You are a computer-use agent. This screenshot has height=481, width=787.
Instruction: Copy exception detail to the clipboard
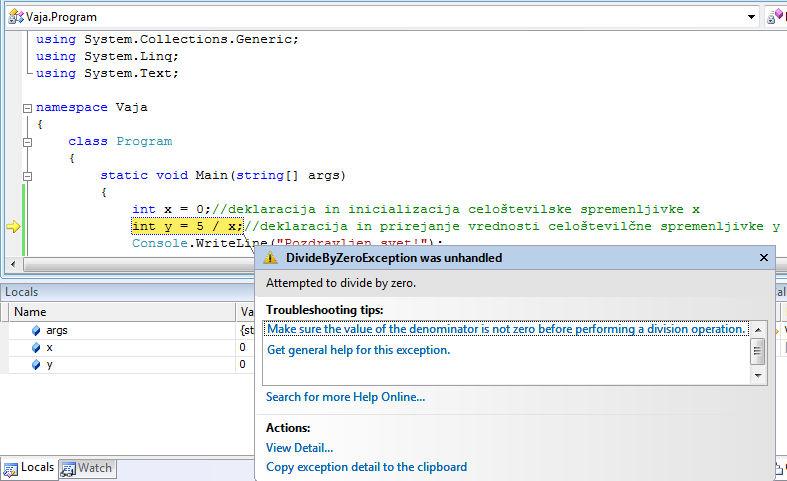click(366, 467)
